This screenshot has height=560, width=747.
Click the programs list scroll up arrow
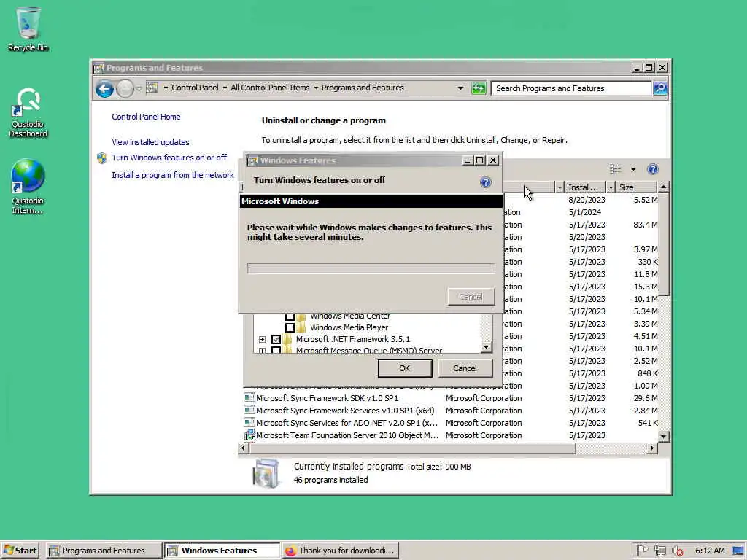coord(664,187)
